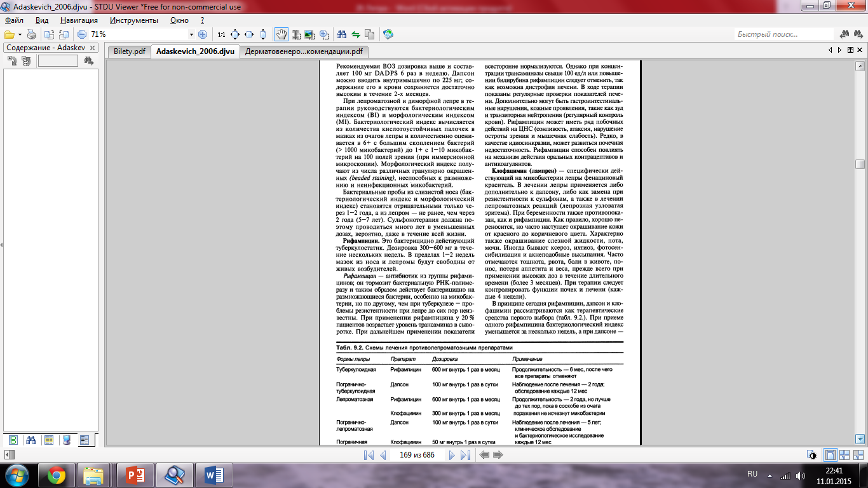
Task: Click the globe settings icon in toolbar
Action: click(x=388, y=34)
